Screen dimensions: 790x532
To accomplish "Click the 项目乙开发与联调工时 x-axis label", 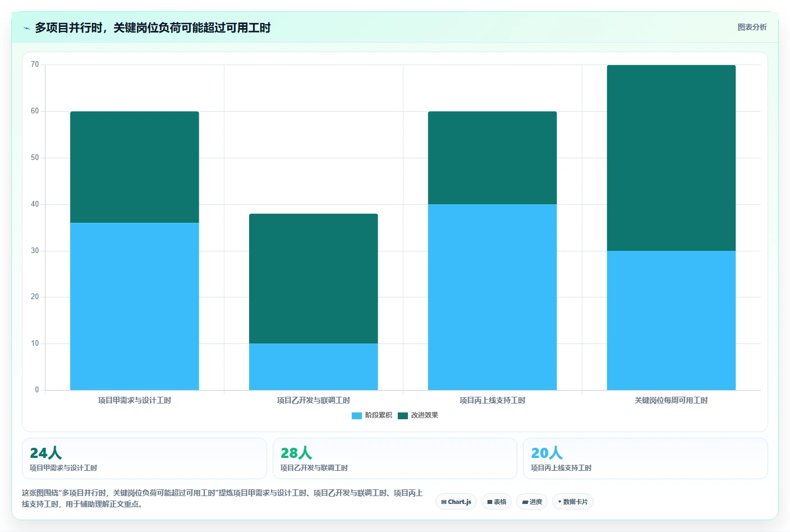I will 314,400.
